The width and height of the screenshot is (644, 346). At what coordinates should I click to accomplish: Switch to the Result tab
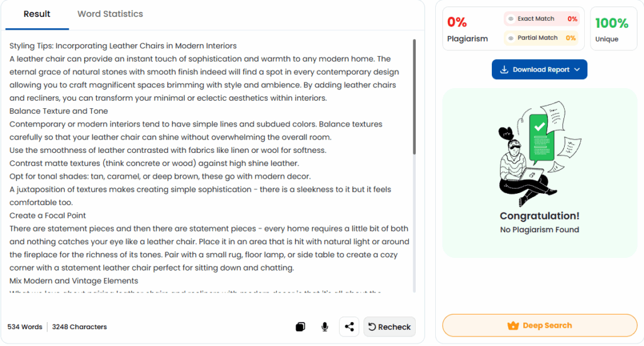[37, 14]
